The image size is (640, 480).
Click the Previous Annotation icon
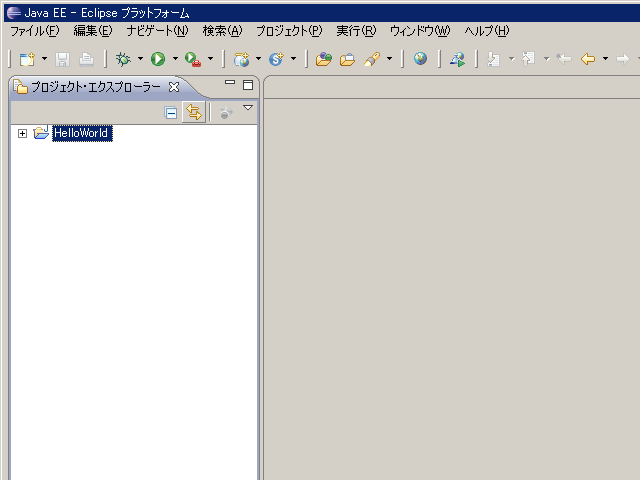[x=529, y=59]
